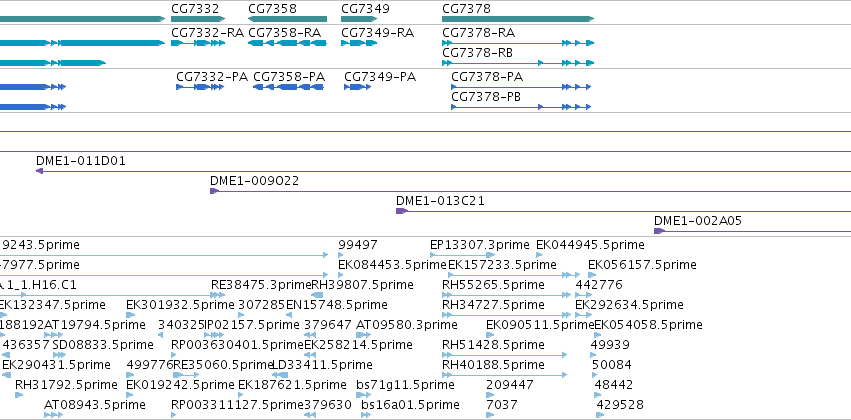This screenshot has height=420, width=851.
Task: Click the RE35060.5prime EST label
Action: pyautogui.click(x=223, y=365)
